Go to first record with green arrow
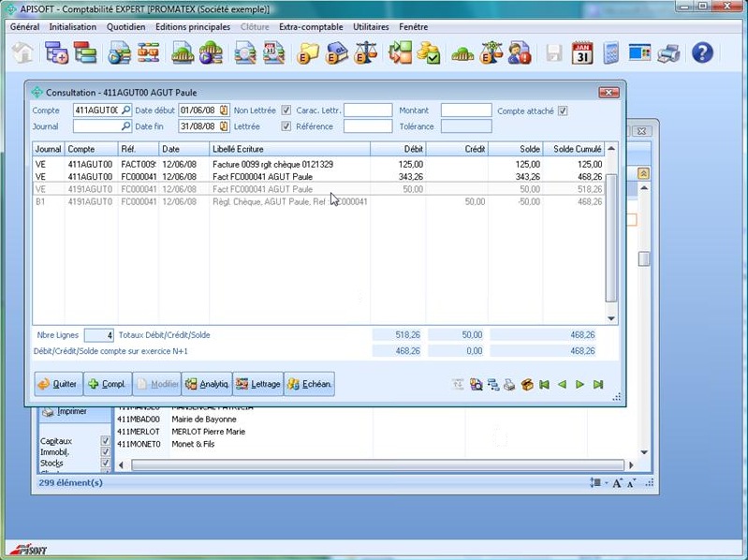This screenshot has height=560, width=748. (x=544, y=385)
